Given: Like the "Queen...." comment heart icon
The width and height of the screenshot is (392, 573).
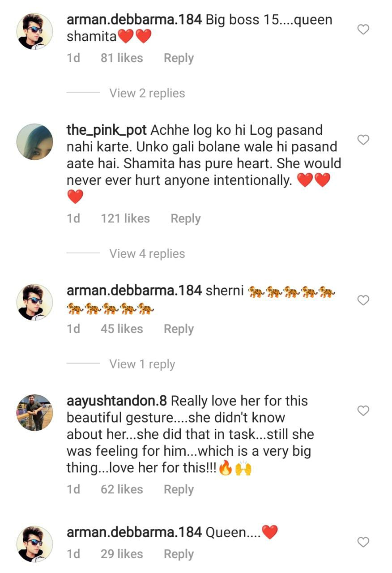Looking at the screenshot, I should tap(363, 542).
